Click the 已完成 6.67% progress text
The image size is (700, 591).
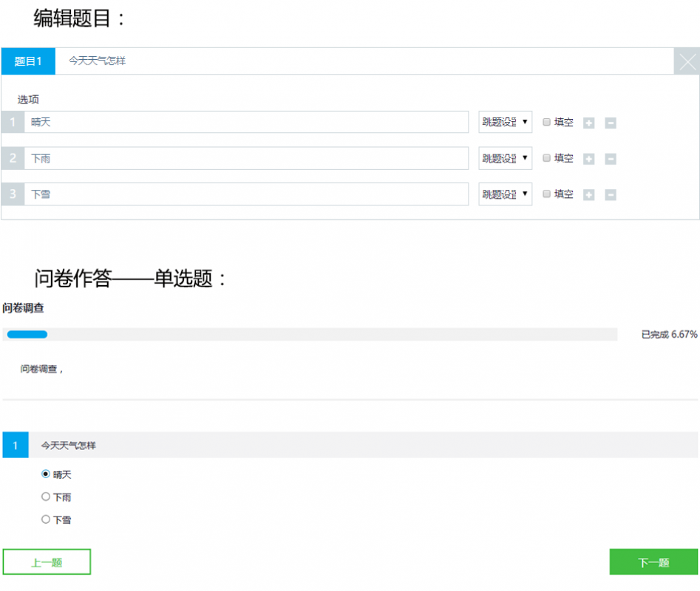coord(669,335)
